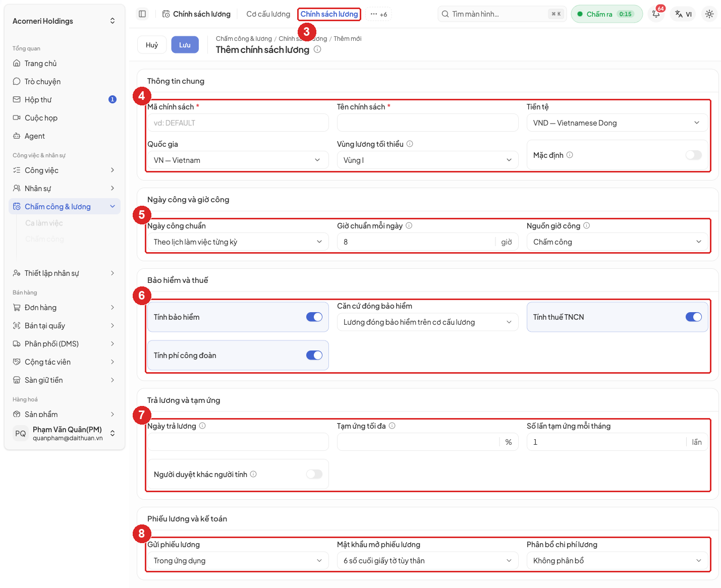Turn off Tính phí công đoàn switch

314,355
